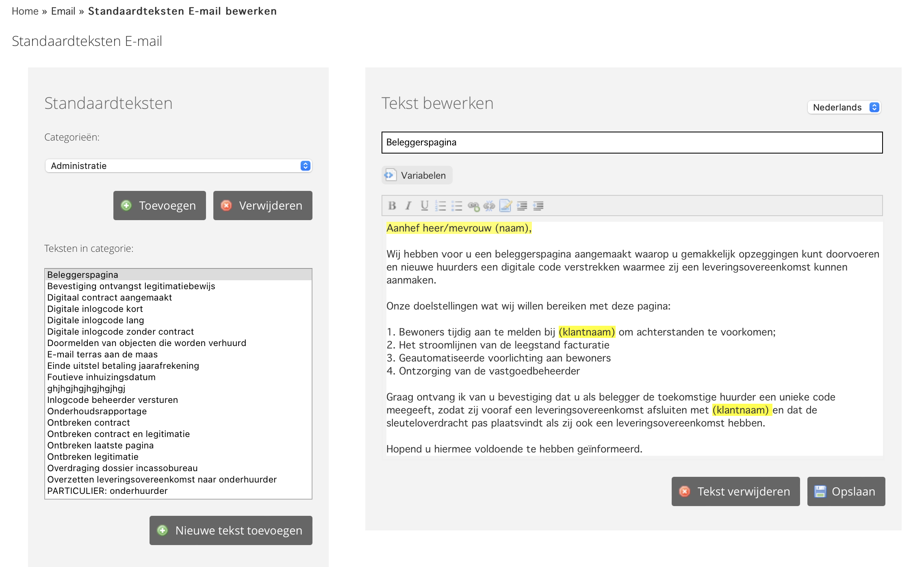Insert a bulleted list
Viewport: 924px width, 567px height.
click(457, 206)
